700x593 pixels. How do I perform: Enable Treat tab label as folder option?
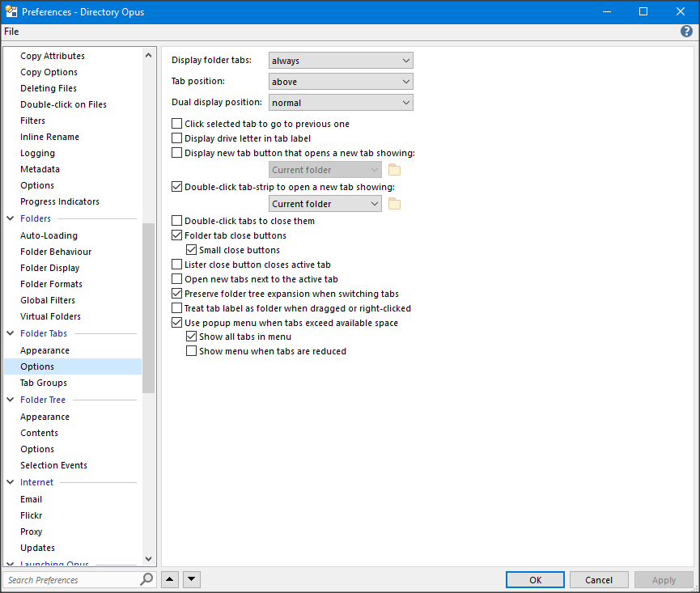click(x=176, y=308)
